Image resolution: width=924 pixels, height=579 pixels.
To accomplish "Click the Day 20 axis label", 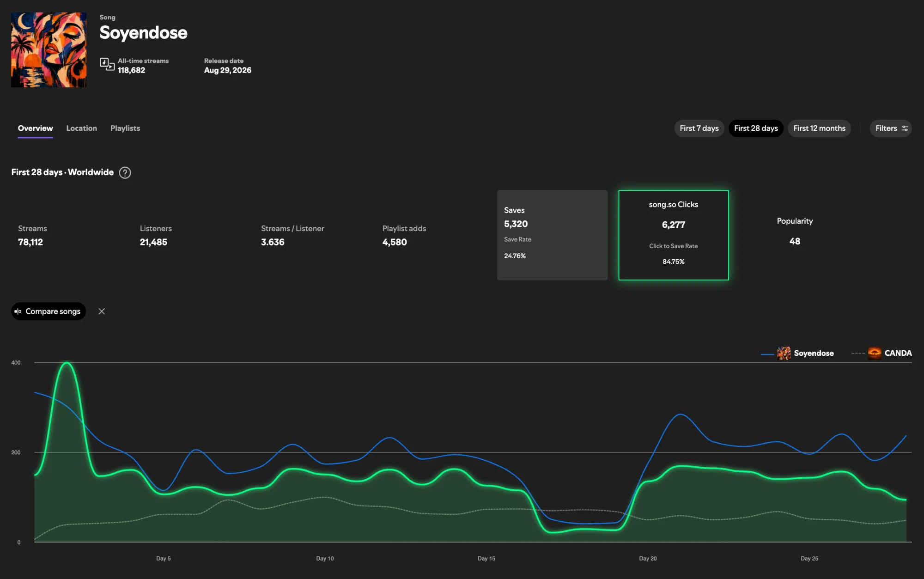I will tap(648, 559).
